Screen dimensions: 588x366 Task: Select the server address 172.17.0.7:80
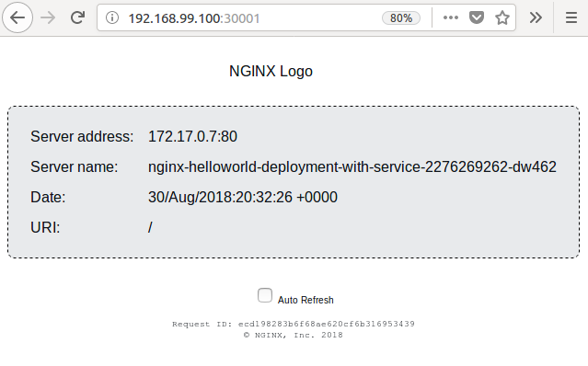(x=192, y=136)
